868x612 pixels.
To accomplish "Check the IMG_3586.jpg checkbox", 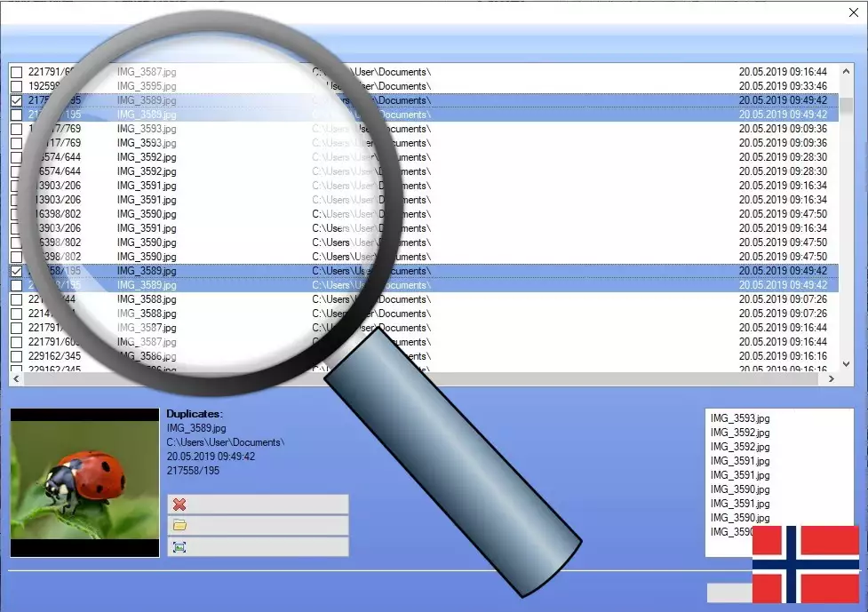I will 16,356.
